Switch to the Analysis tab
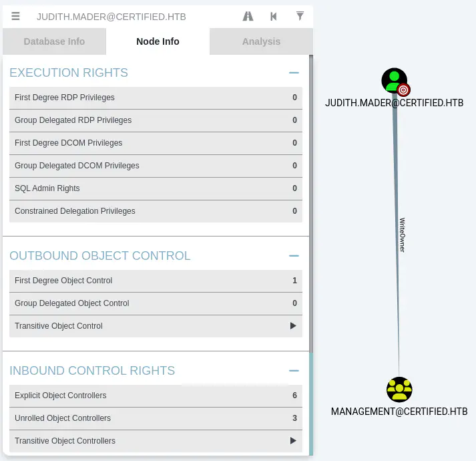Screen dimensions: 476x461 click(x=261, y=41)
